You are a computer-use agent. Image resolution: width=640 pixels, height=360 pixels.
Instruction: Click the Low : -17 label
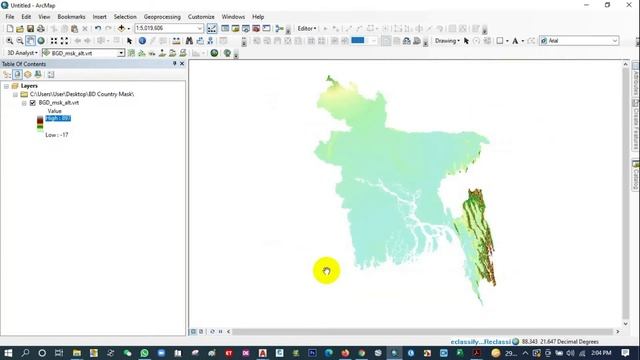57,135
